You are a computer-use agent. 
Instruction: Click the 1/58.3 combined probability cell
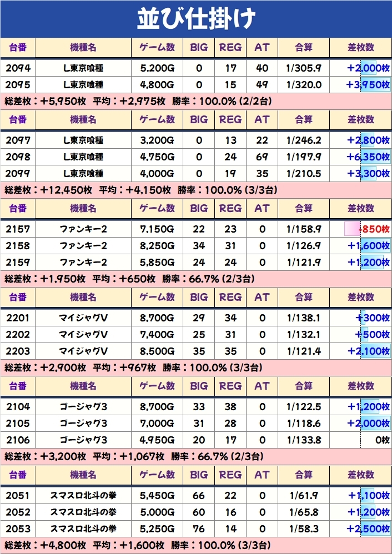pos(304,529)
